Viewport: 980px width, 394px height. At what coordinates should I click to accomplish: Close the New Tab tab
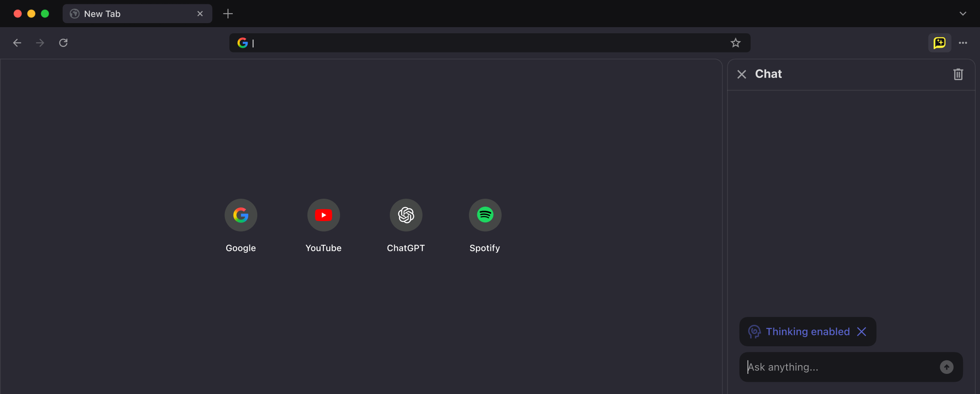tap(200, 14)
